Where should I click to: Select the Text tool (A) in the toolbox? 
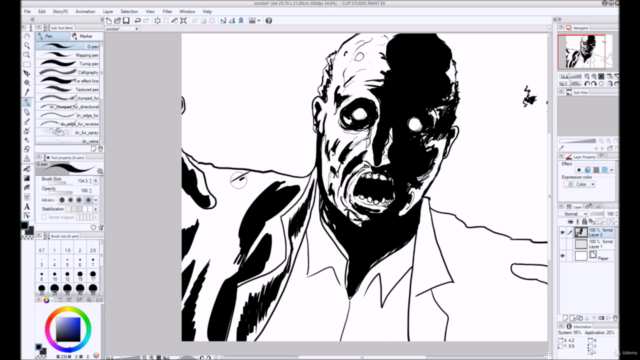click(27, 207)
